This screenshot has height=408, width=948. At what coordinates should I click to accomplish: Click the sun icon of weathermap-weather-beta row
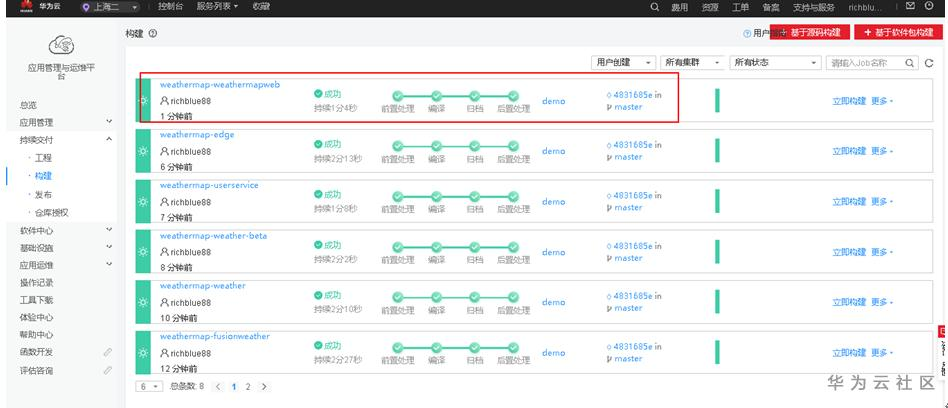click(143, 251)
